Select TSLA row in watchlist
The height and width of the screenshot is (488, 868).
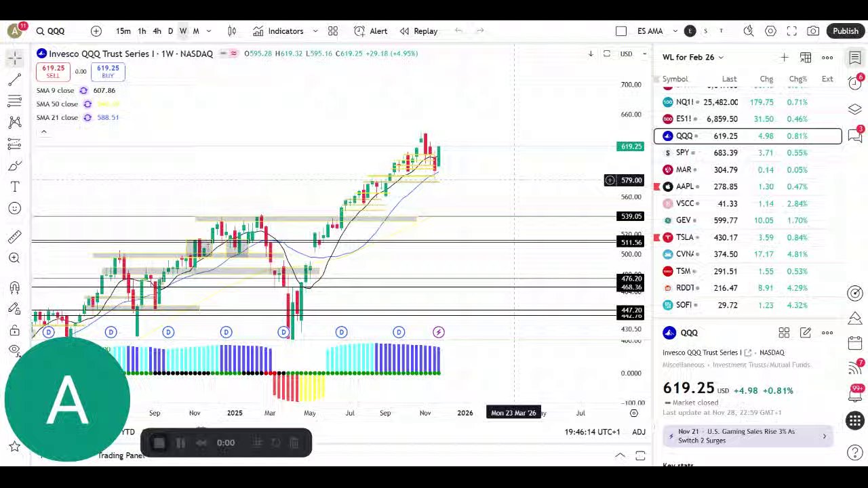coord(748,237)
